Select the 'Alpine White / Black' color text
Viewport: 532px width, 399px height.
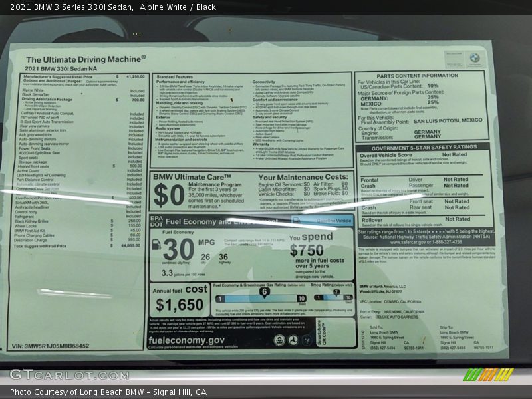(x=178, y=7)
